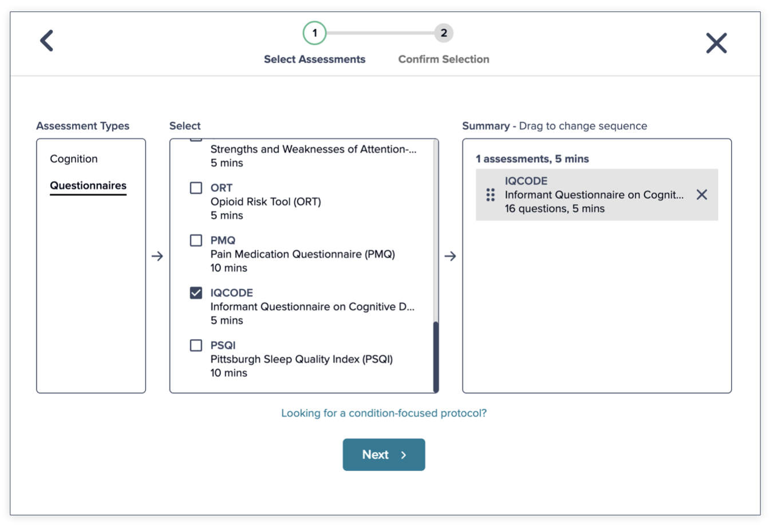Switch to the Cognition assessment type
Screen dimensions: 778x532
[x=73, y=159]
